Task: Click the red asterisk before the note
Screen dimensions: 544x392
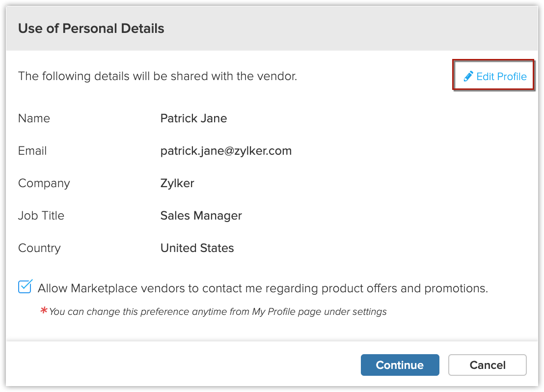Action: pos(44,310)
